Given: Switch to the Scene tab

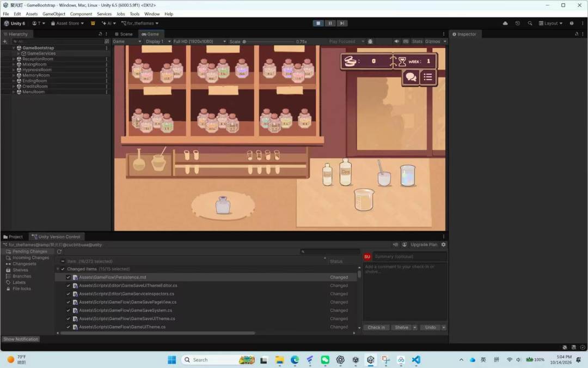Looking at the screenshot, I should 124,34.
